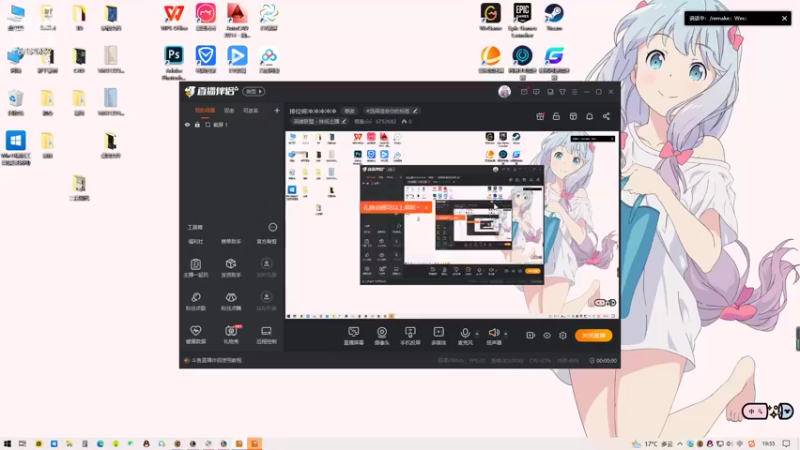Open the gift box icon above preview

click(x=540, y=116)
